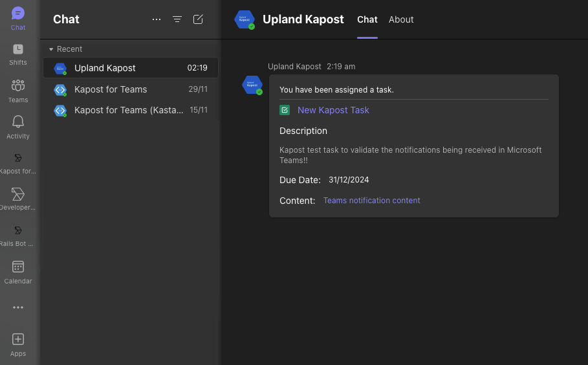Viewport: 588px width, 365px height.
Task: Open the Kapost for Teams 29/11 chat
Action: pos(131,89)
